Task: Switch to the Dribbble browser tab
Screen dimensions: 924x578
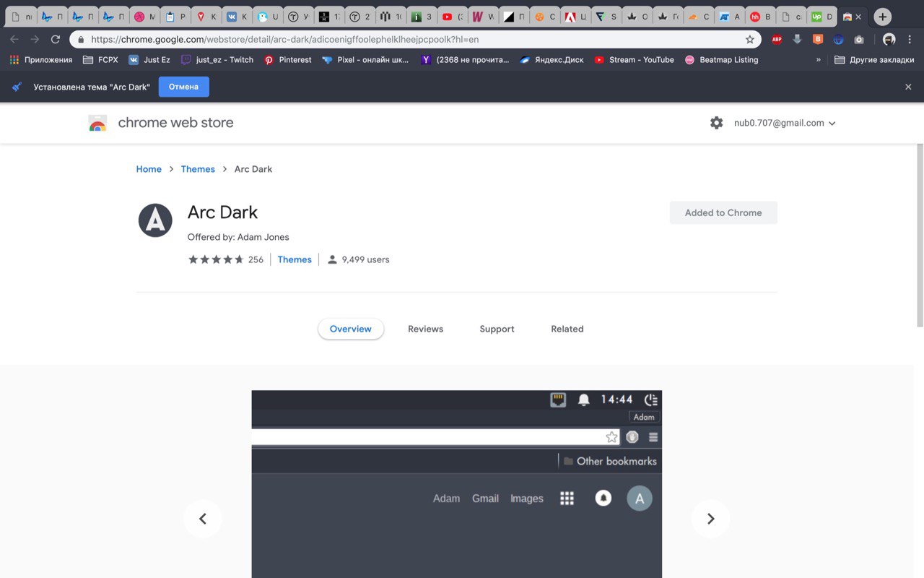Action: click(144, 17)
